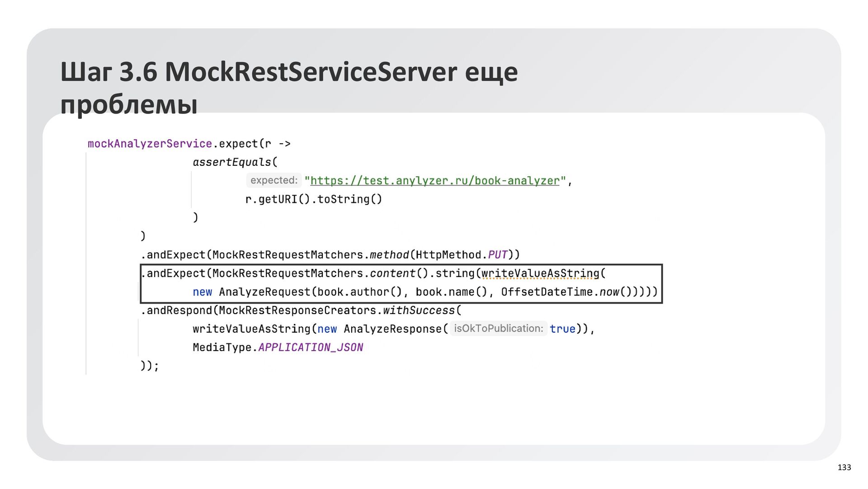The image size is (868, 489).
Task: Click the underlined writeValueAsString call
Action: point(540,273)
